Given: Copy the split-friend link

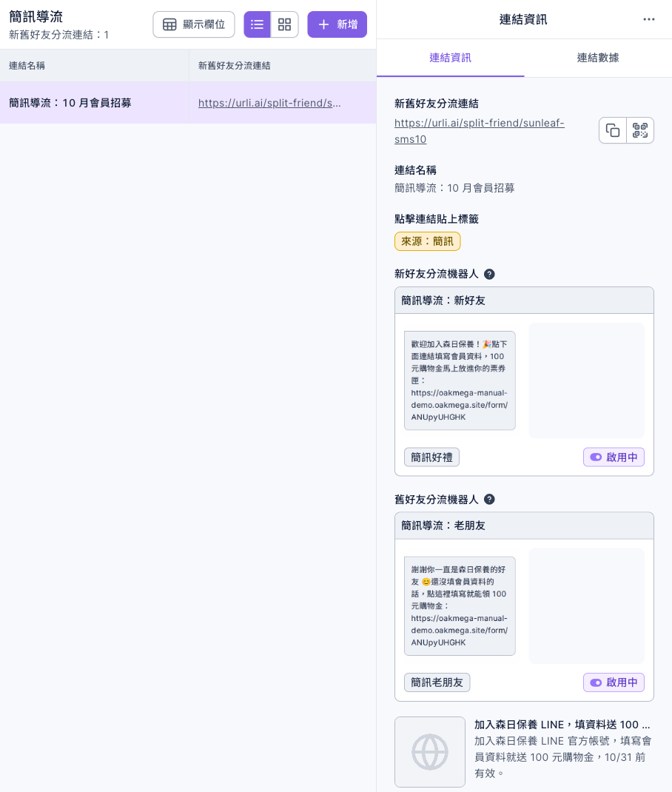Looking at the screenshot, I should [613, 130].
